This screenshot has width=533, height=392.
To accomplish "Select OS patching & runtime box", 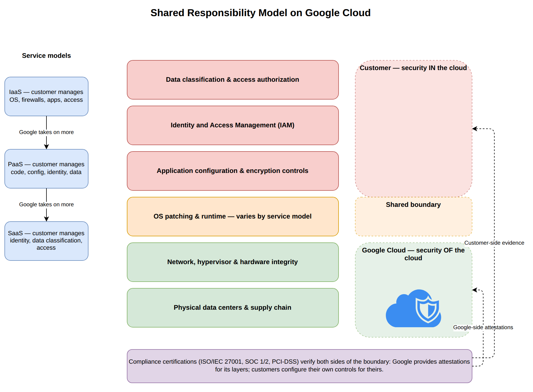I will coord(233,217).
